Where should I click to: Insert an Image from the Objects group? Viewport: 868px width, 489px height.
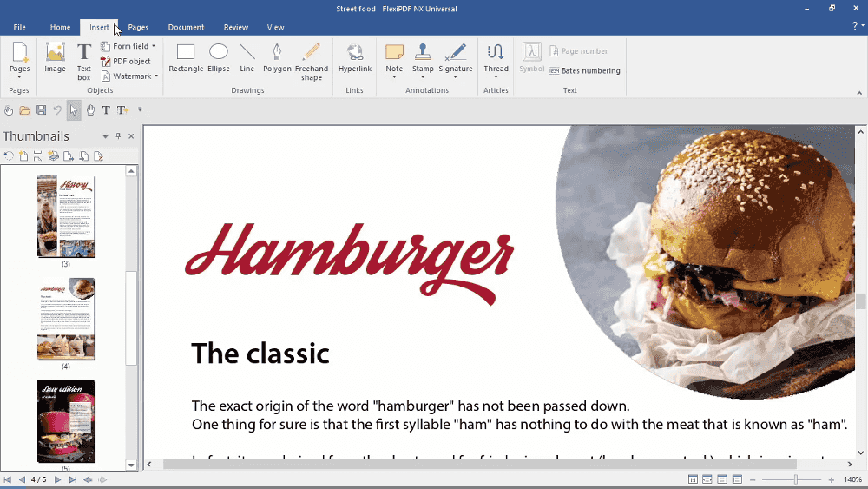[55, 58]
